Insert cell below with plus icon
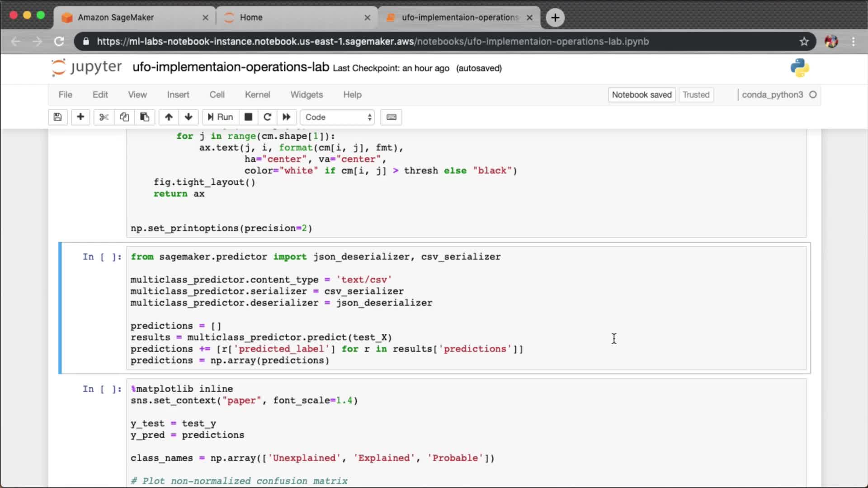 pos(80,117)
